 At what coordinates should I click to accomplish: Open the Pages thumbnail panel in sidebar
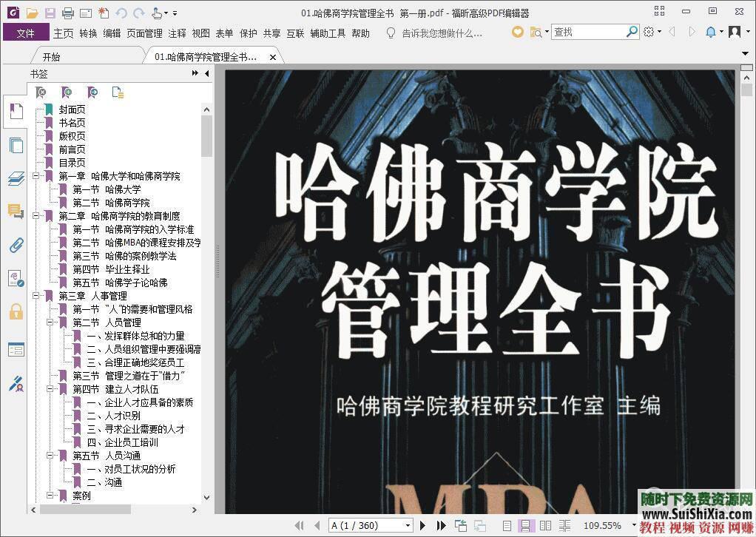click(16, 145)
